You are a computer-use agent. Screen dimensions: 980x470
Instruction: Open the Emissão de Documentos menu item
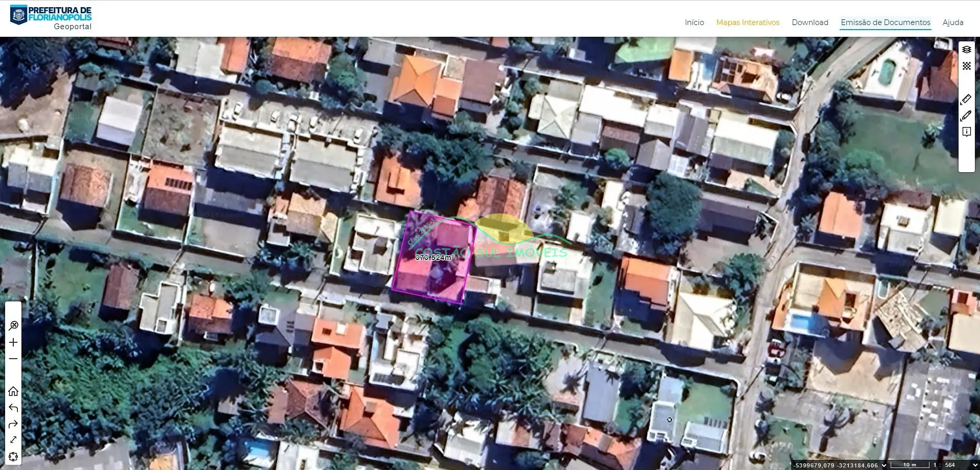(886, 22)
